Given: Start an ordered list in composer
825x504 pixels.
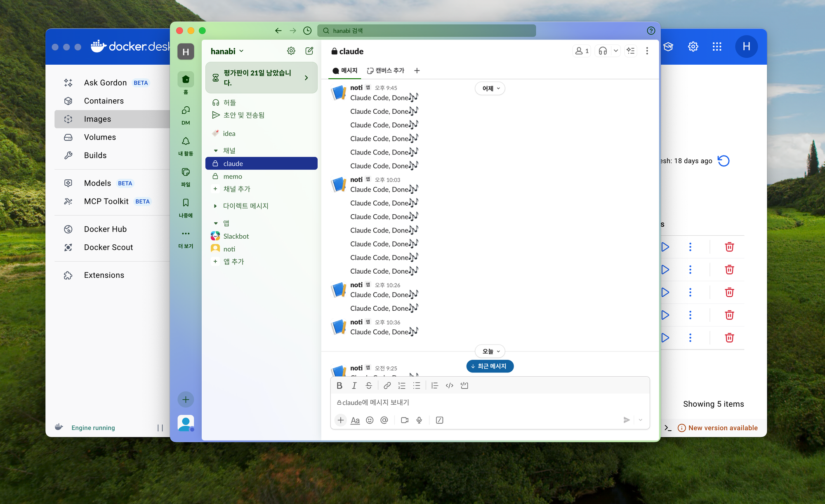Looking at the screenshot, I should (x=402, y=385).
